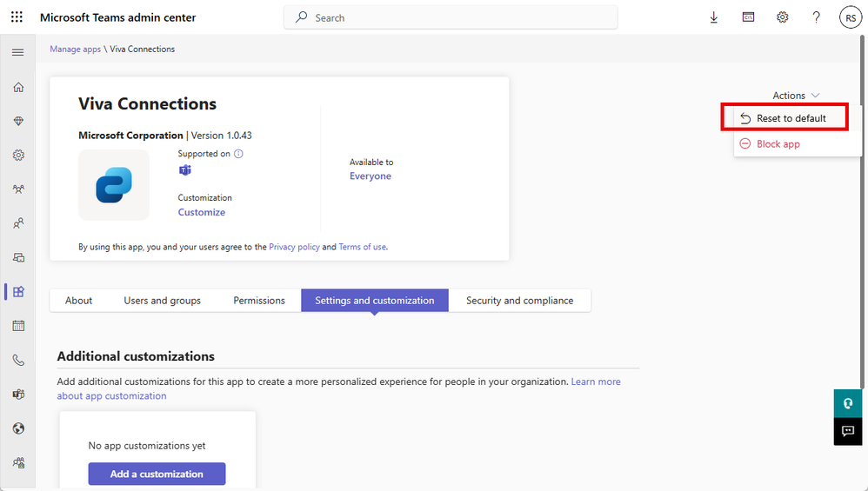The image size is (868, 491).
Task: Click the Teams logo icon in sidebar
Action: point(18,395)
